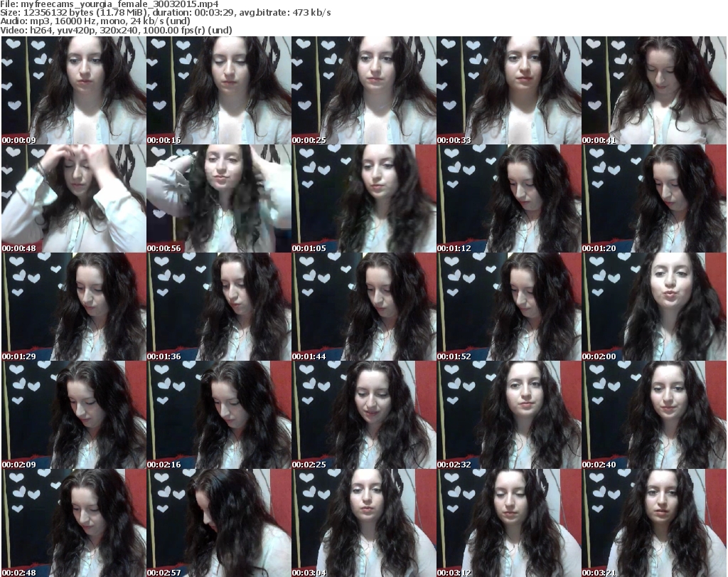Select the thumbnail stamped 00:00:16
Viewport: 728px width, 577px height.
(x=219, y=90)
